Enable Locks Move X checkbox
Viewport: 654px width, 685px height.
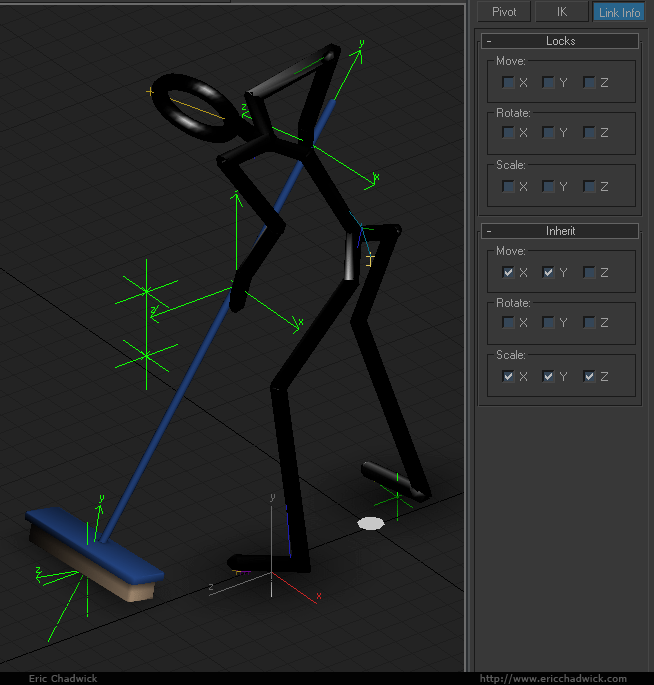pos(508,83)
